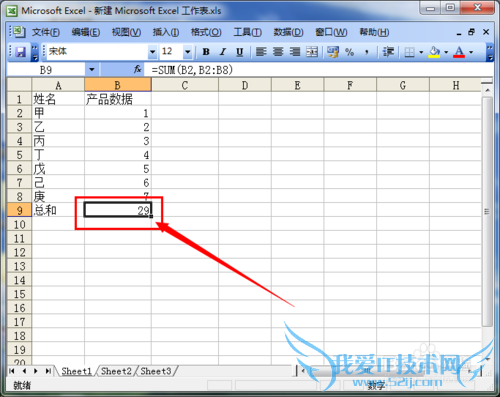
Task: Open the 窗口(W) menu
Action: pos(331,32)
